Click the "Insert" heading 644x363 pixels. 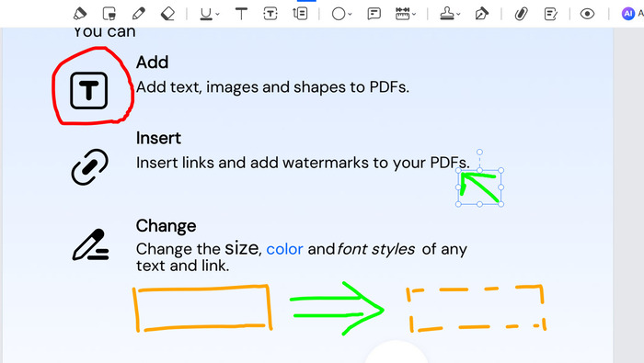click(158, 138)
